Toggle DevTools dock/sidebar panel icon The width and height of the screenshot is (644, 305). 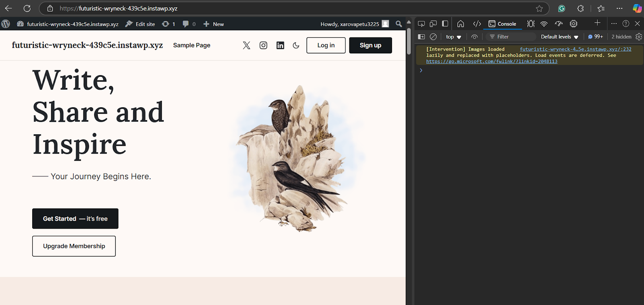pos(445,24)
